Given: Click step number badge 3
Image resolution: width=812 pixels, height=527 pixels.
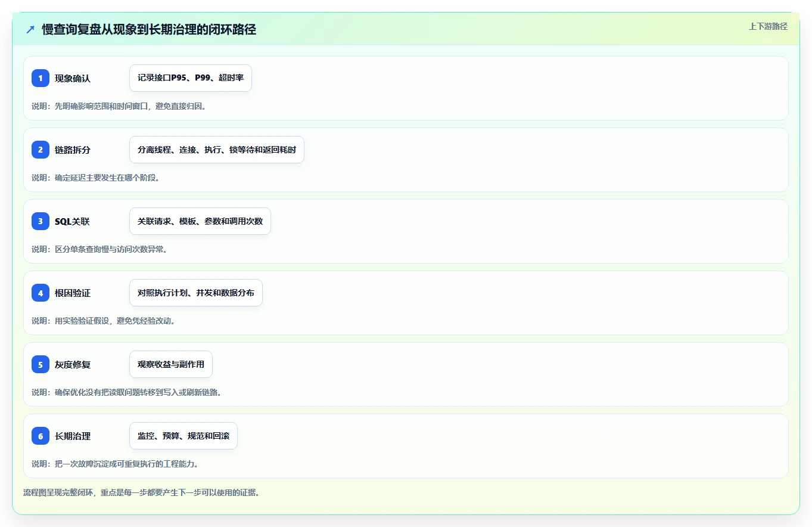Looking at the screenshot, I should pos(41,221).
